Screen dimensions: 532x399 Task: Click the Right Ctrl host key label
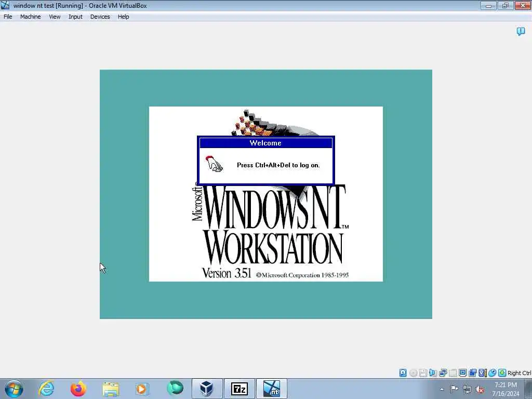519,373
